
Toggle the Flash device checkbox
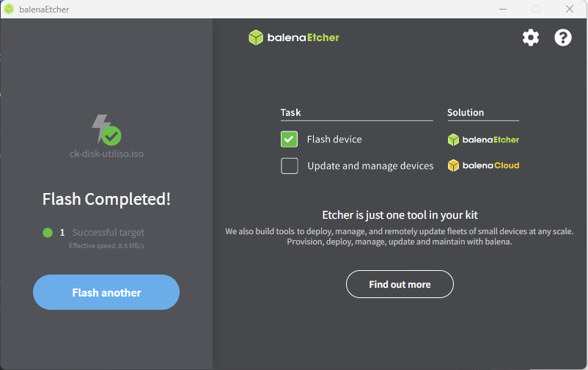pos(289,139)
